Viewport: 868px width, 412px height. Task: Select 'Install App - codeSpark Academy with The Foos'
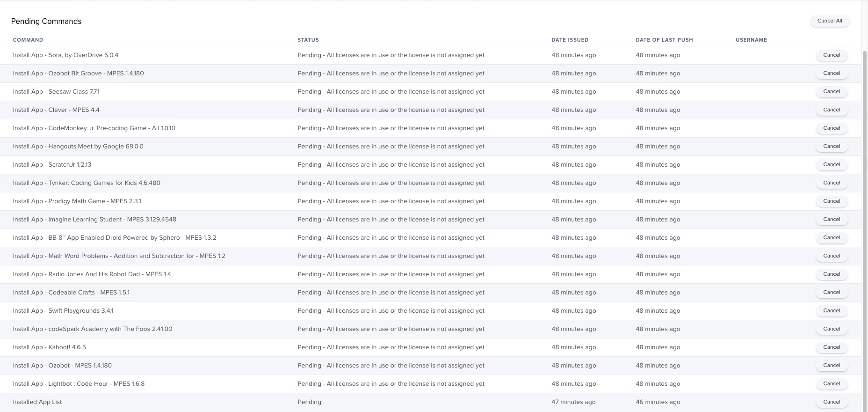tap(93, 329)
